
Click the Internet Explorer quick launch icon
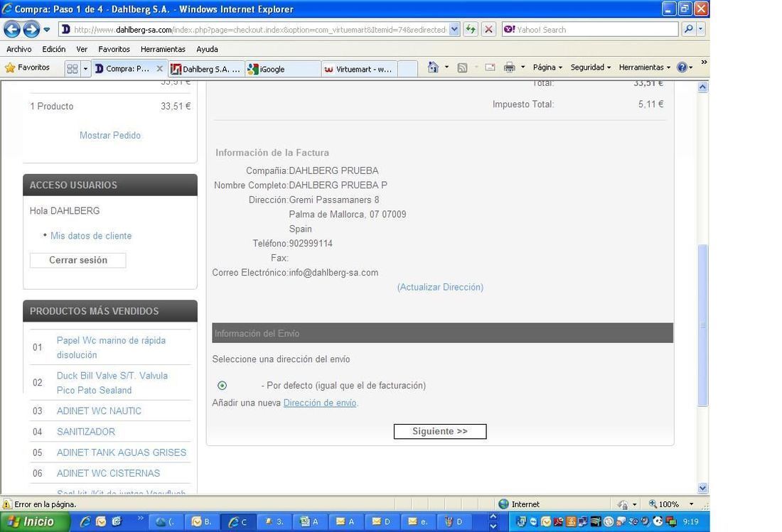[85, 521]
